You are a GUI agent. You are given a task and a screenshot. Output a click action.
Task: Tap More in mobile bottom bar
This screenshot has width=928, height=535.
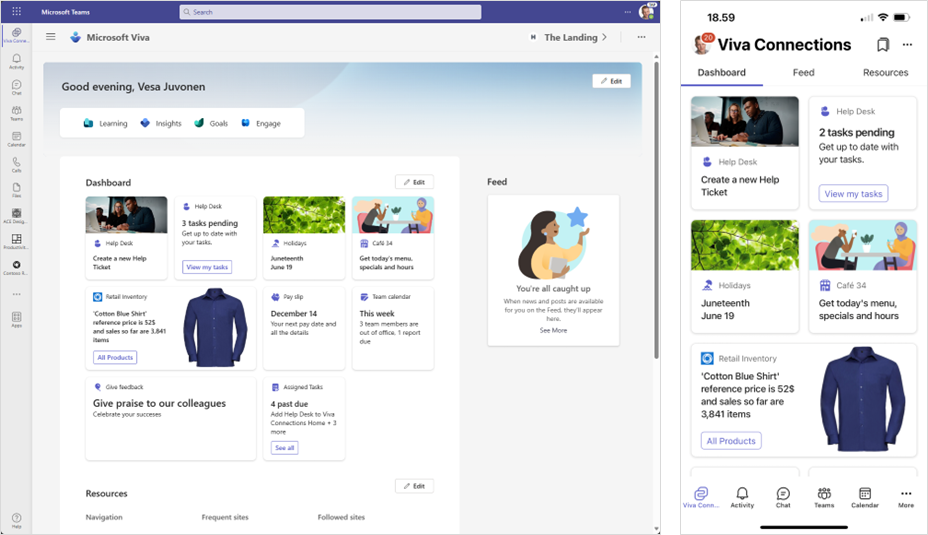(906, 497)
